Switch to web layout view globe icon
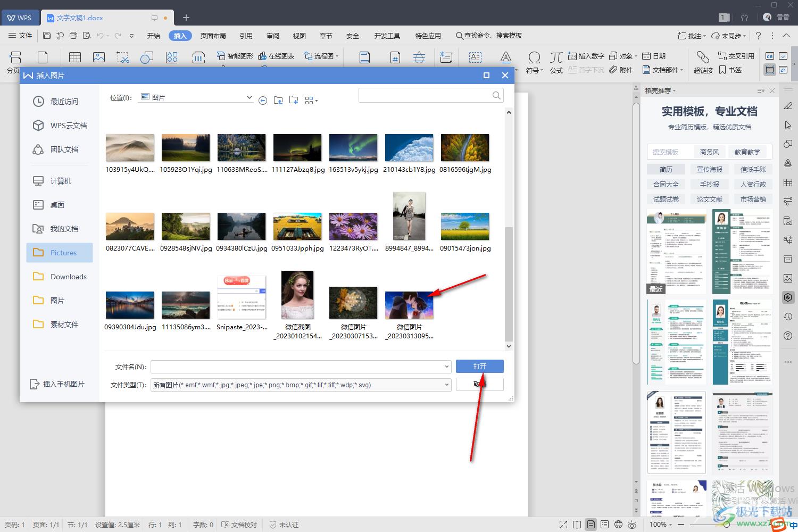798x532 pixels. coord(618,525)
